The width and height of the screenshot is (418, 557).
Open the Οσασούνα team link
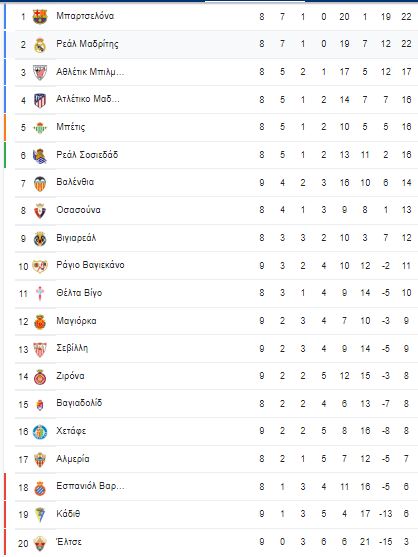tap(78, 210)
